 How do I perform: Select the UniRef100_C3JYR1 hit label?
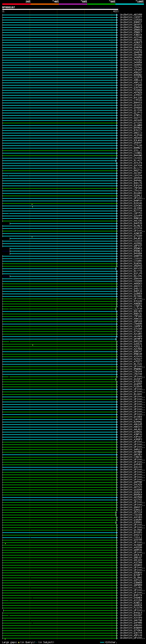tap(131, 588)
